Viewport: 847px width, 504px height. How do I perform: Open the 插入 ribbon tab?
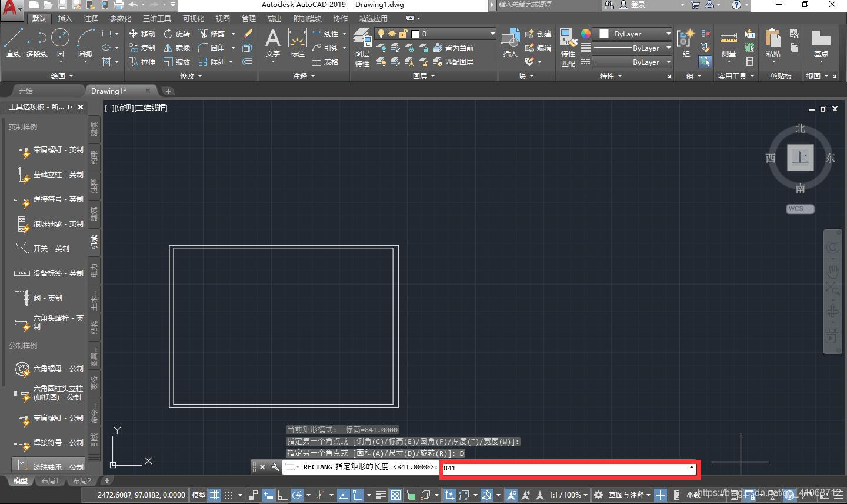click(x=65, y=18)
